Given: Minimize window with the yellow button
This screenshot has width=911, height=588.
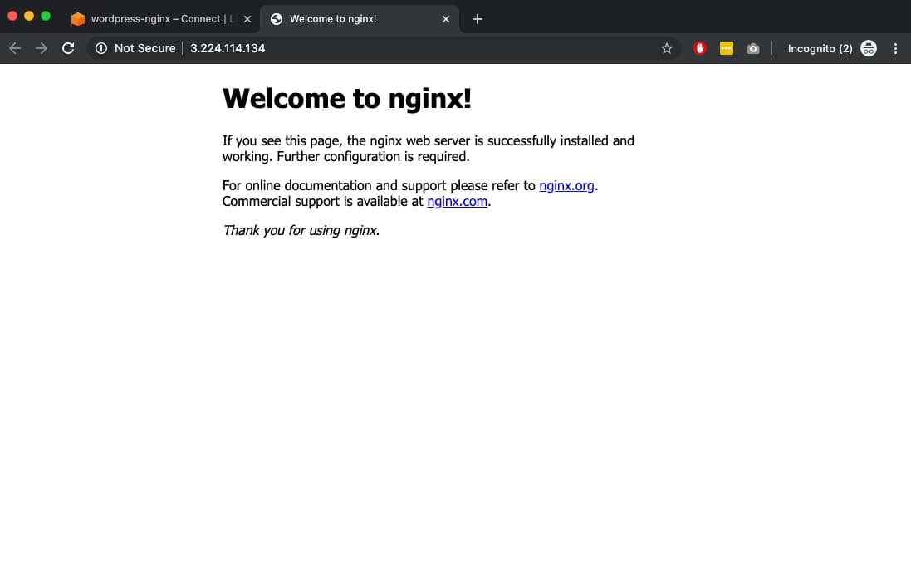Looking at the screenshot, I should click(x=29, y=17).
